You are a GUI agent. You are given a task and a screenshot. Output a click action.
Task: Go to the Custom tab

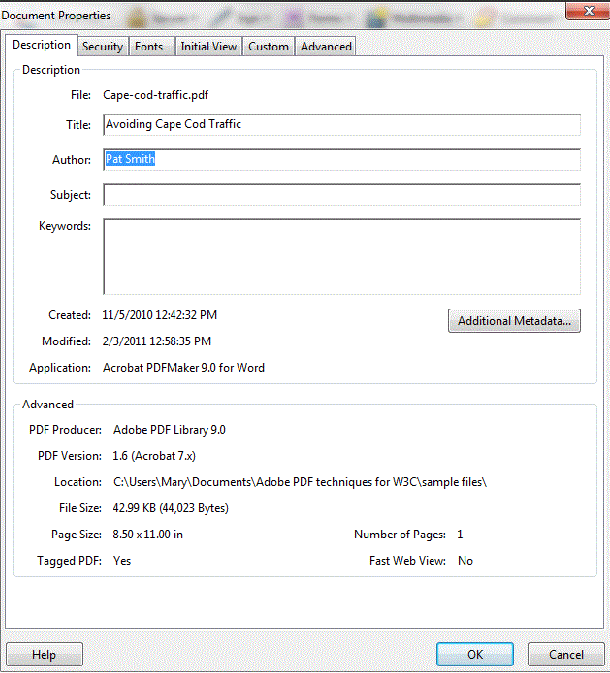point(268,47)
